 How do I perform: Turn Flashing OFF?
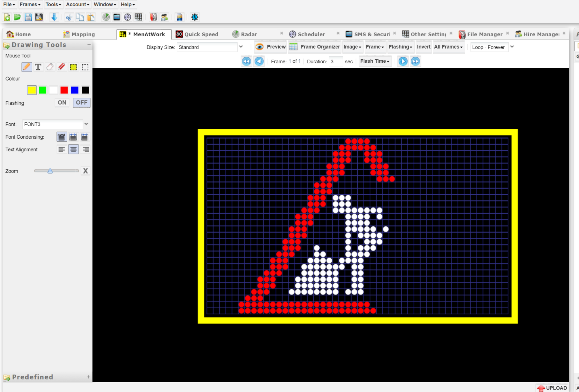point(81,103)
